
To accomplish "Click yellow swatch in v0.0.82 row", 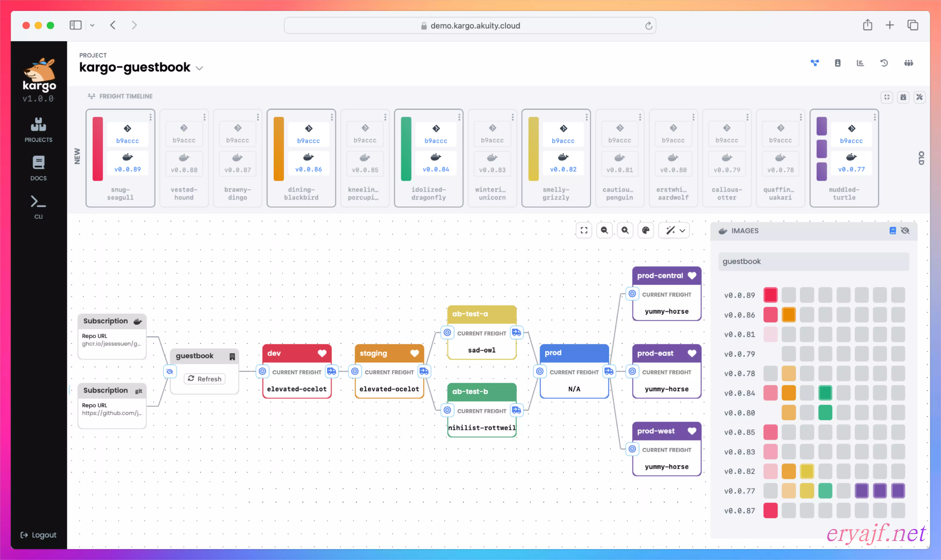I will (807, 471).
